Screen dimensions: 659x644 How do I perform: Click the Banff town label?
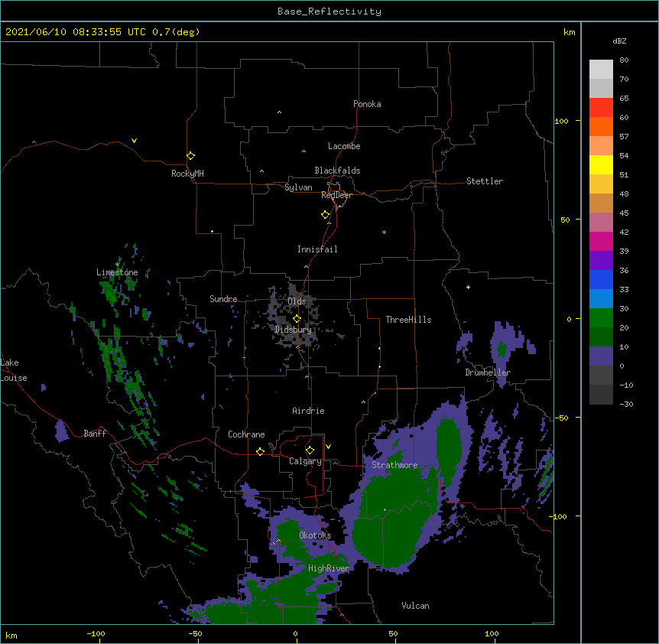pos(95,434)
